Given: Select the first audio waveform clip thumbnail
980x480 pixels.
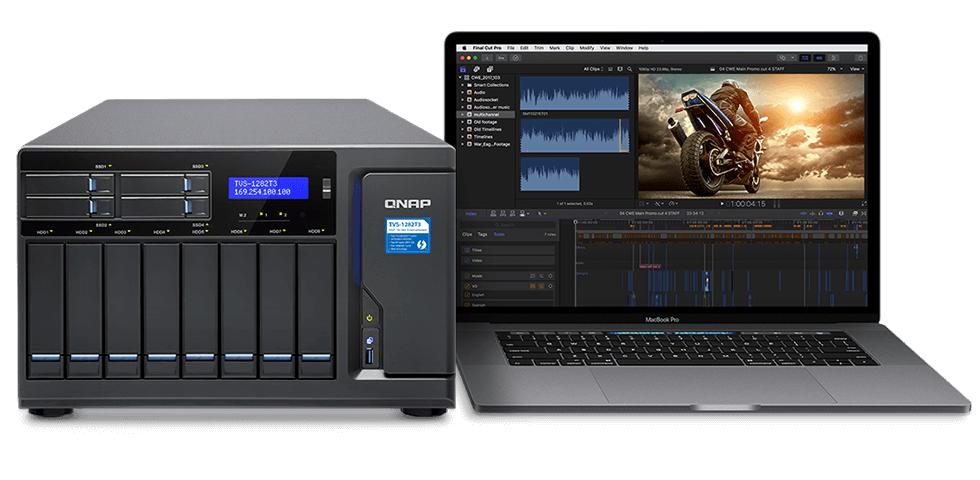Looking at the screenshot, I should 574,92.
